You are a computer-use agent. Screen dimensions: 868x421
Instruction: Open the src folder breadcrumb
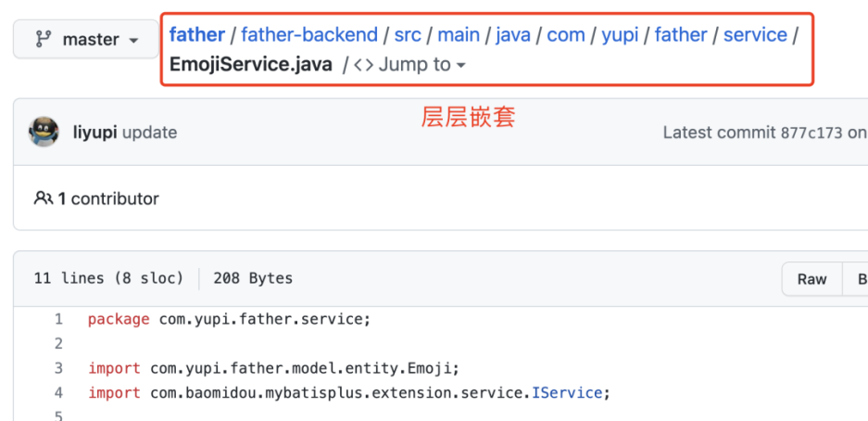tap(408, 35)
